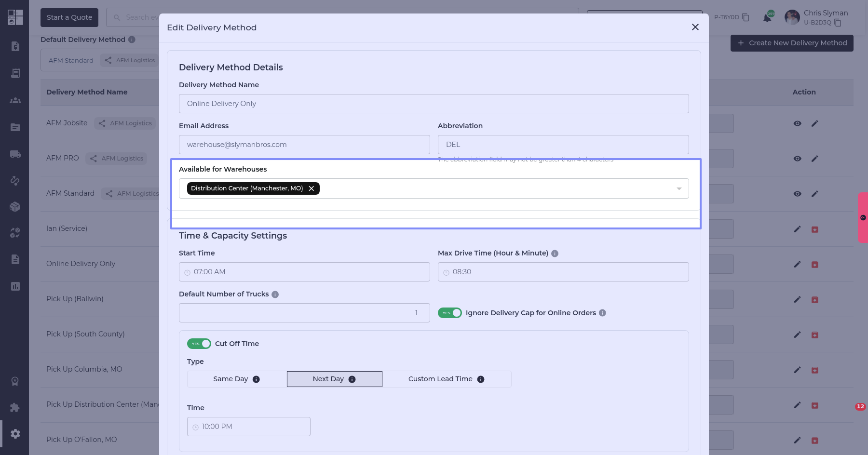
Task: Disable Ignore Delivery Cap for Online Orders
Action: point(449,313)
